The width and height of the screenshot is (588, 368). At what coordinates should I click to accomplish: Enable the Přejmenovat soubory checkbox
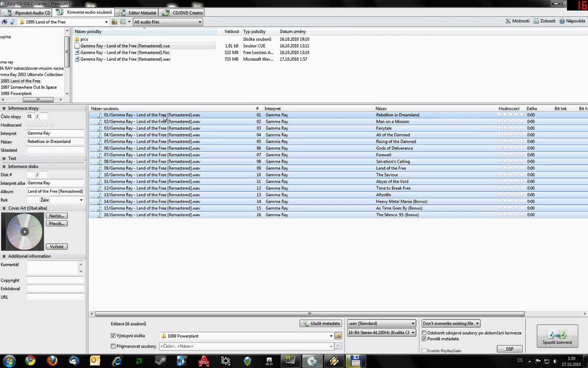(113, 346)
